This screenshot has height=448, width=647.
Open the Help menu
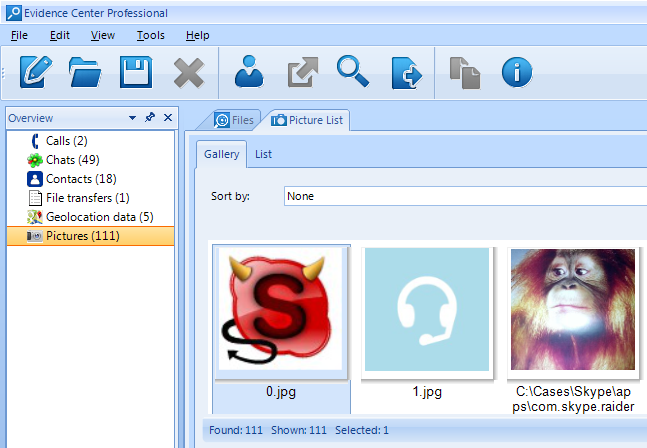point(198,35)
